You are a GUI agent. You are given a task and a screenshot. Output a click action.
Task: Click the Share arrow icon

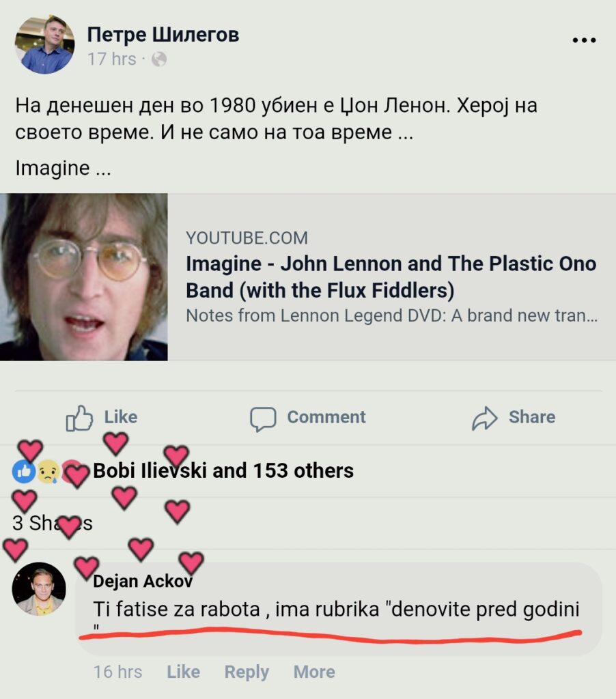pos(485,418)
